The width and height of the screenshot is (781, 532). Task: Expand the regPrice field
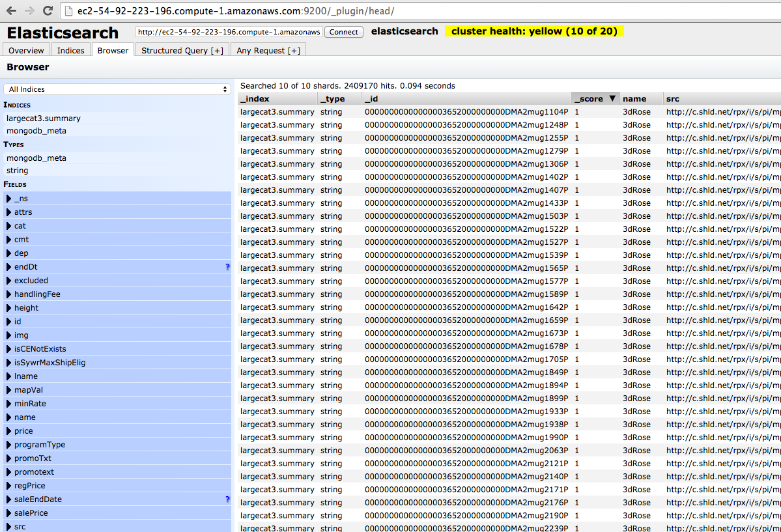click(x=8, y=486)
